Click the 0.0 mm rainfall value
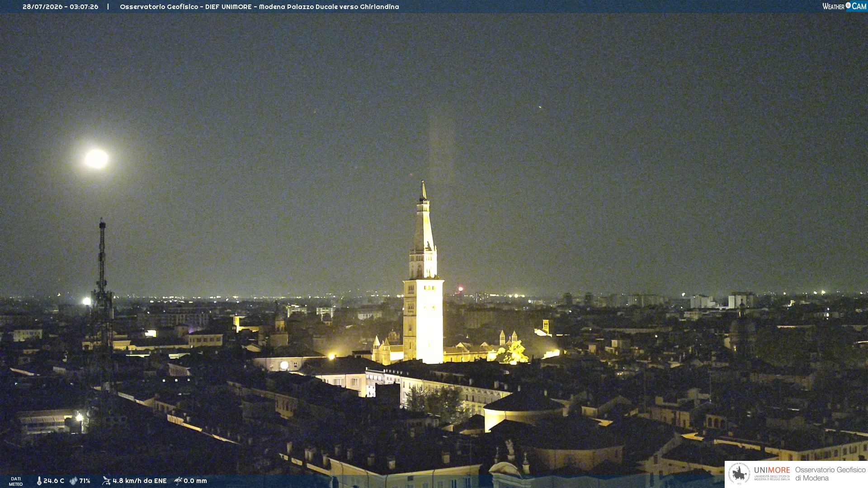 (195, 481)
